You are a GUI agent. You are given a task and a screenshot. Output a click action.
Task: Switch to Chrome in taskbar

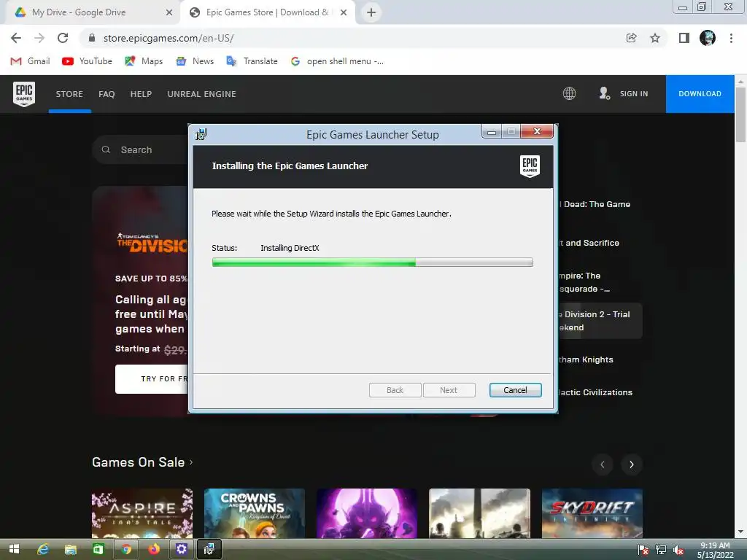[126, 550]
